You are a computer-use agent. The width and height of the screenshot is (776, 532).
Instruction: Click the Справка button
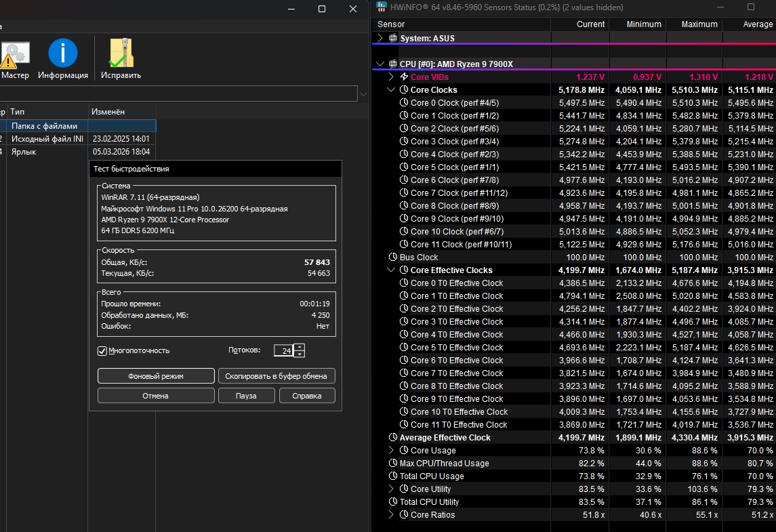tap(307, 396)
